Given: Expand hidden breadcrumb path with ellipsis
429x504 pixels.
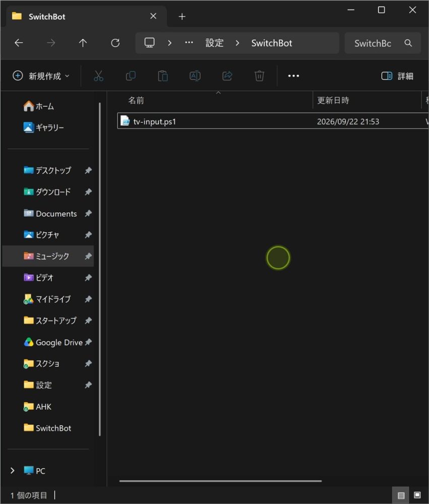Looking at the screenshot, I should (x=189, y=43).
